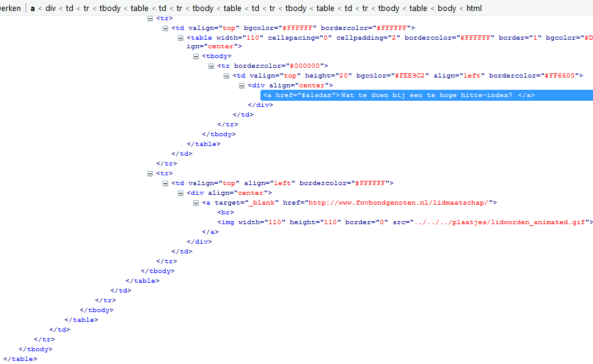Viewport: 593px width, 364px height.
Task: Collapse the td height="20" node
Action: 226,76
